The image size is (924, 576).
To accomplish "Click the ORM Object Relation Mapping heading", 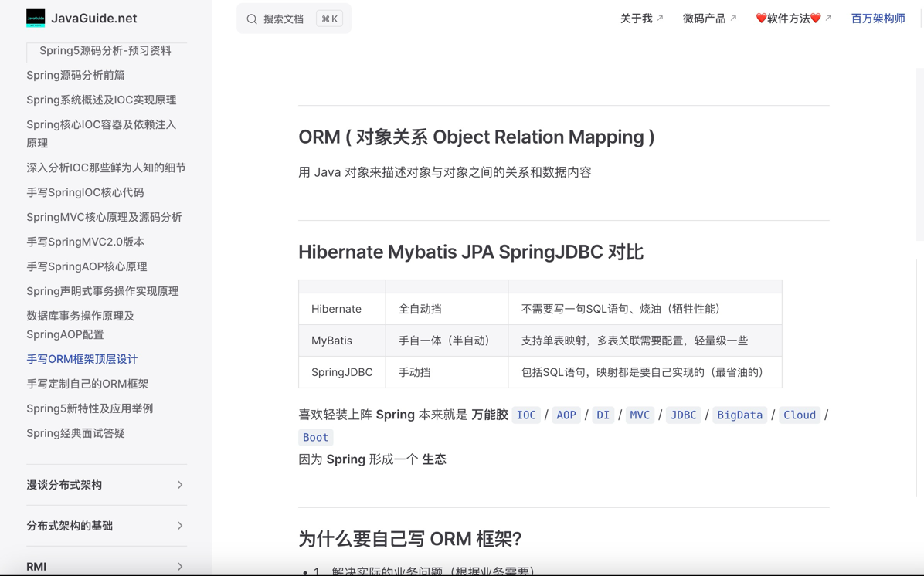I will [476, 137].
